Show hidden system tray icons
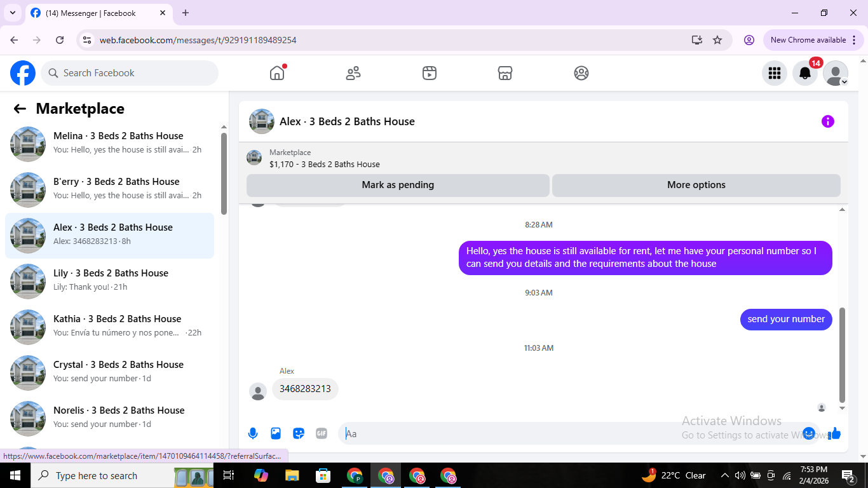 (724, 475)
